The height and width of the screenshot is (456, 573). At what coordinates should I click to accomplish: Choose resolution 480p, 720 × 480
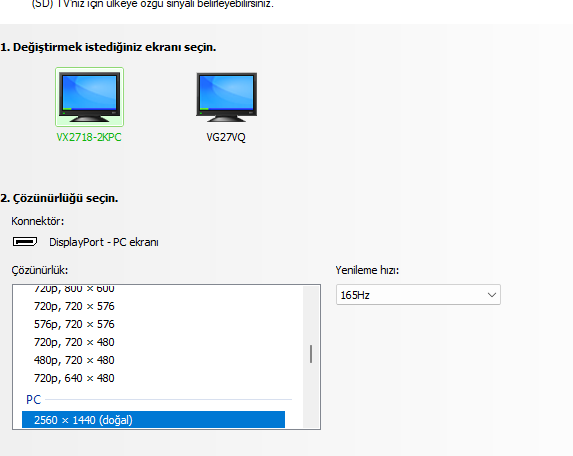tap(74, 360)
